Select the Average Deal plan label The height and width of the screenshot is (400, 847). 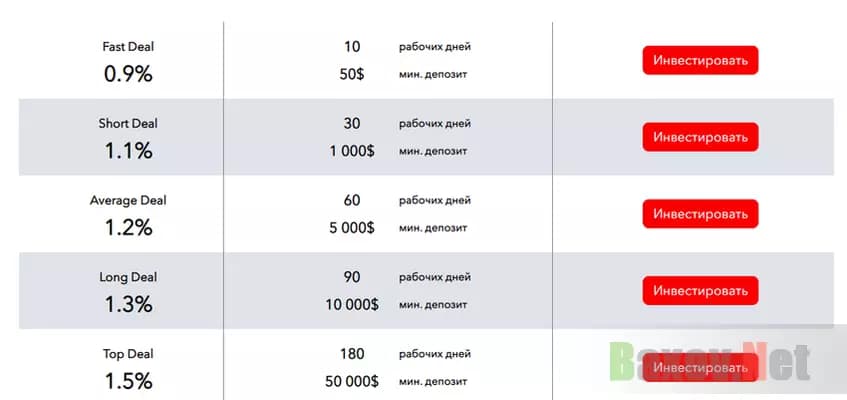click(x=128, y=201)
